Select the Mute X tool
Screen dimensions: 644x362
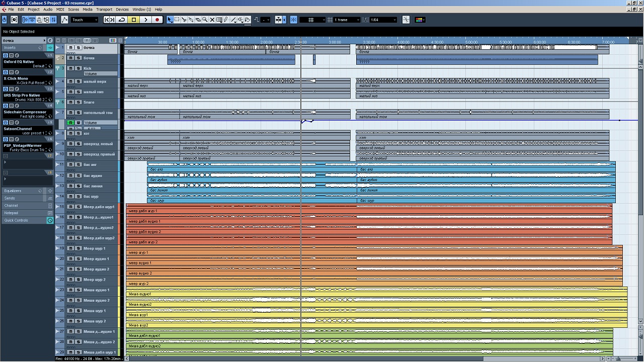(x=212, y=20)
